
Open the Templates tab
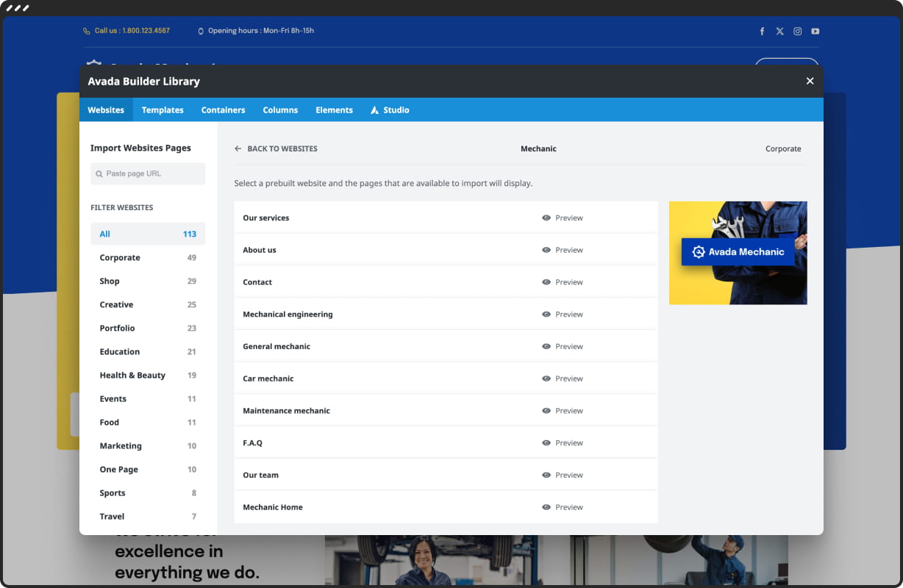pos(163,110)
